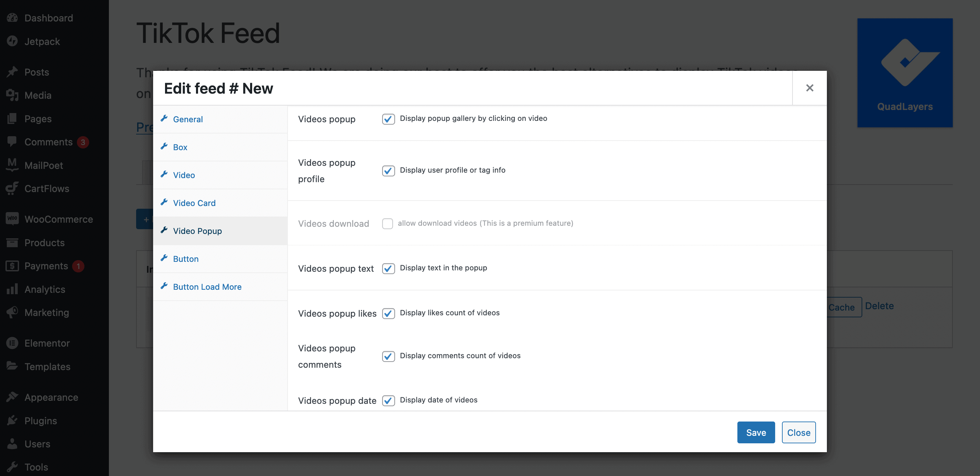Disable the Videos popup profile checkbox
The image size is (980, 476).
coord(388,170)
